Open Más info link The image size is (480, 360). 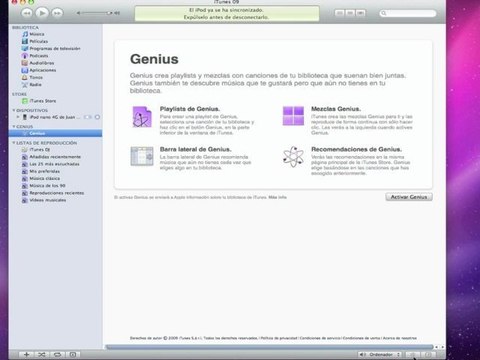pos(278,197)
